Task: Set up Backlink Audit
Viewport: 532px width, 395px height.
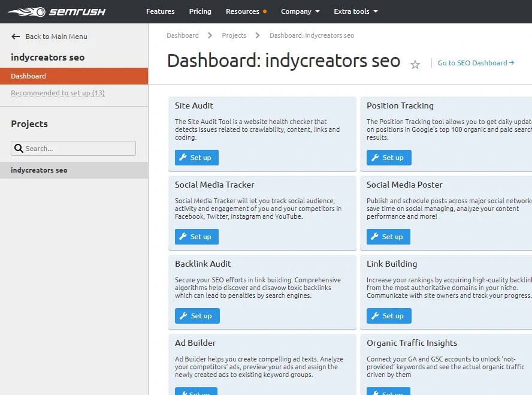Action: [198, 316]
